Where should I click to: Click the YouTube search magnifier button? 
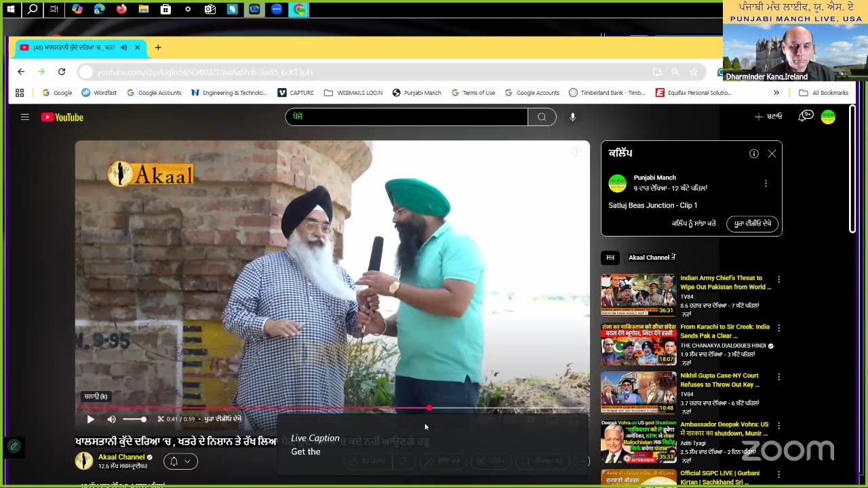click(x=542, y=117)
